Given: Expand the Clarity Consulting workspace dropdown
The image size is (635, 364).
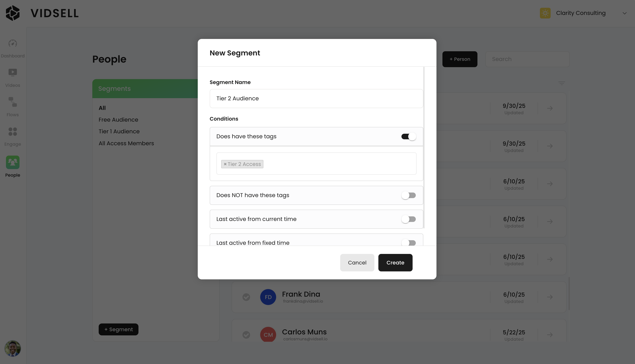Looking at the screenshot, I should click(x=624, y=13).
